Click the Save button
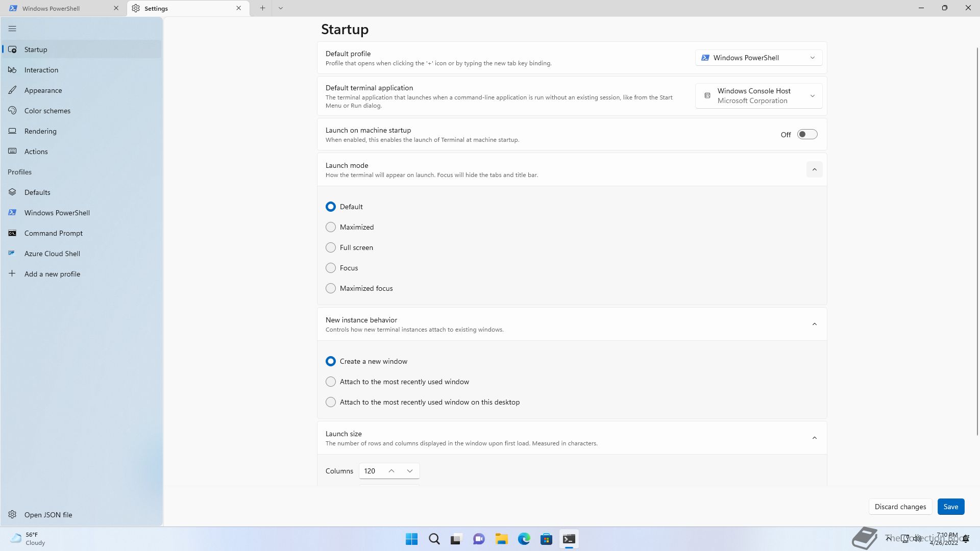 951,507
